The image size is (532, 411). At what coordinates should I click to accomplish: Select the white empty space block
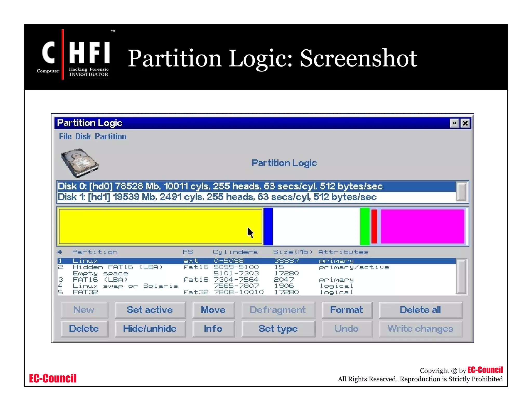point(316,226)
